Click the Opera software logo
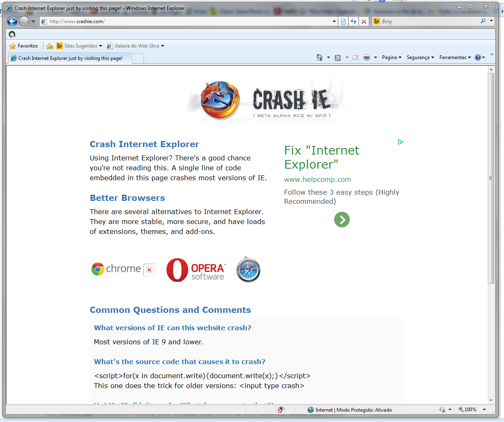The image size is (504, 422). [x=196, y=270]
